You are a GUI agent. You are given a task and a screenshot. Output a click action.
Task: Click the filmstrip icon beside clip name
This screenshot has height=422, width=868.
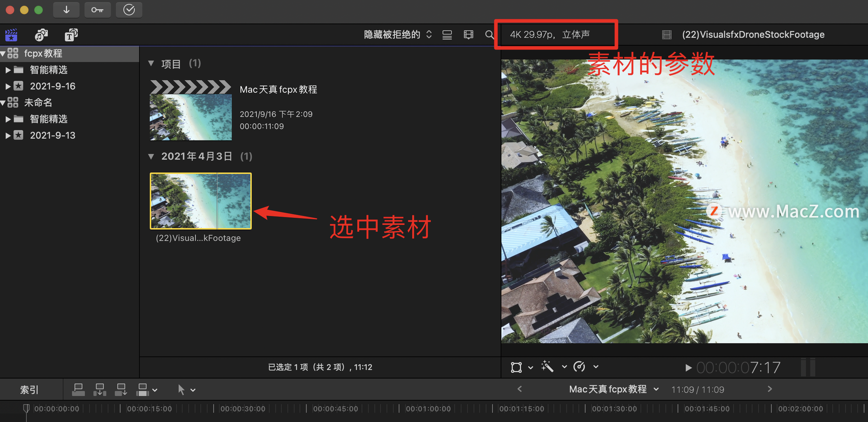tap(666, 35)
